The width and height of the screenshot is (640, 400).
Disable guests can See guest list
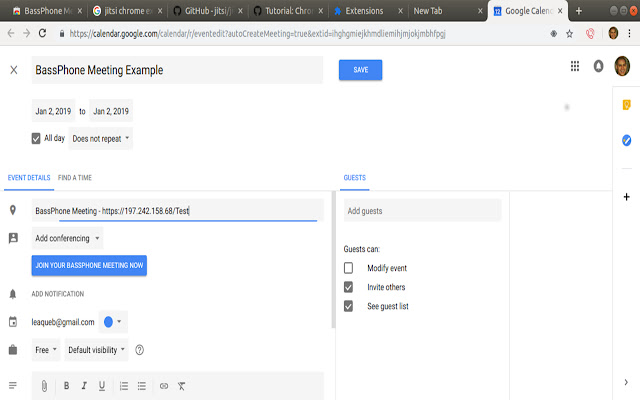pos(348,306)
